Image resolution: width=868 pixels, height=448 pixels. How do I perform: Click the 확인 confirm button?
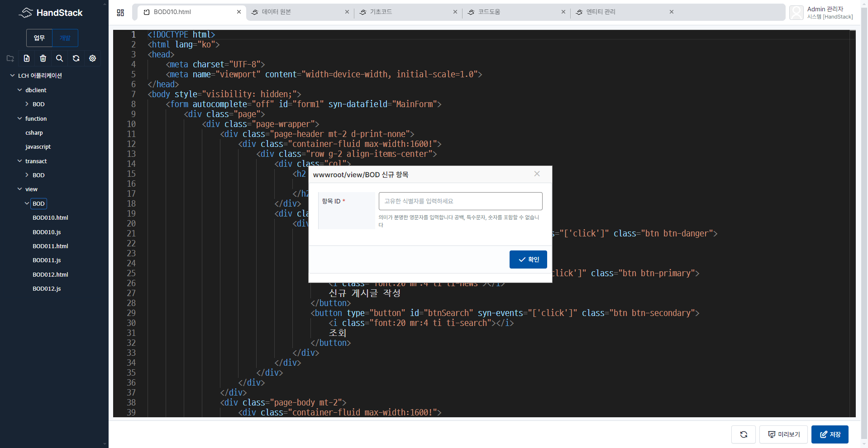528,259
